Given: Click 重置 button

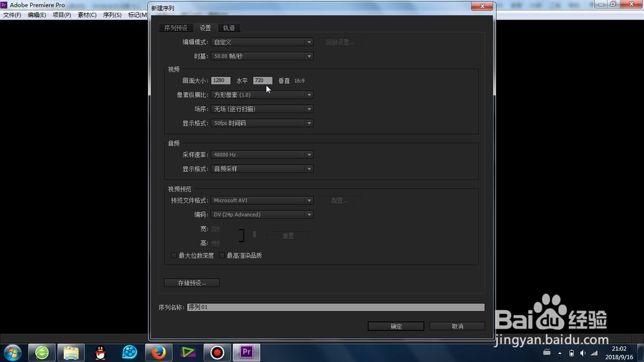Looking at the screenshot, I should [288, 236].
